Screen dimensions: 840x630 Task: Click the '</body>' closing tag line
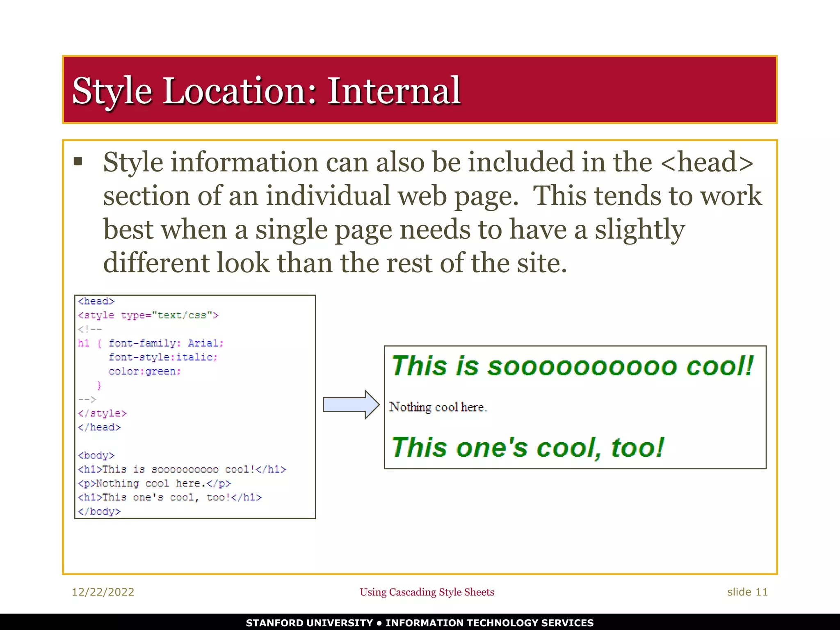(99, 511)
